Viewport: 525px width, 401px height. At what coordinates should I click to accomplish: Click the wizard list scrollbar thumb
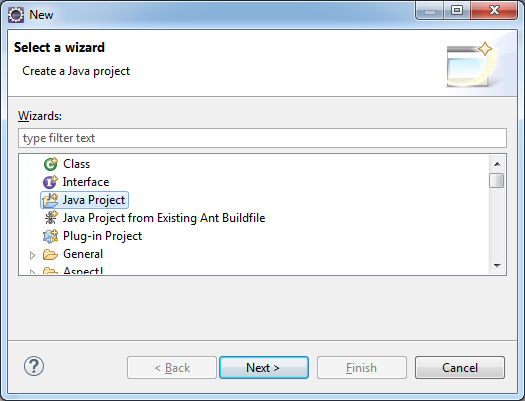point(497,180)
